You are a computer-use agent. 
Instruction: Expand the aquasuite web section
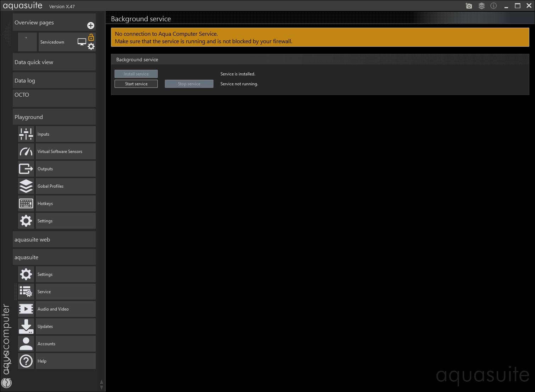[x=54, y=239]
